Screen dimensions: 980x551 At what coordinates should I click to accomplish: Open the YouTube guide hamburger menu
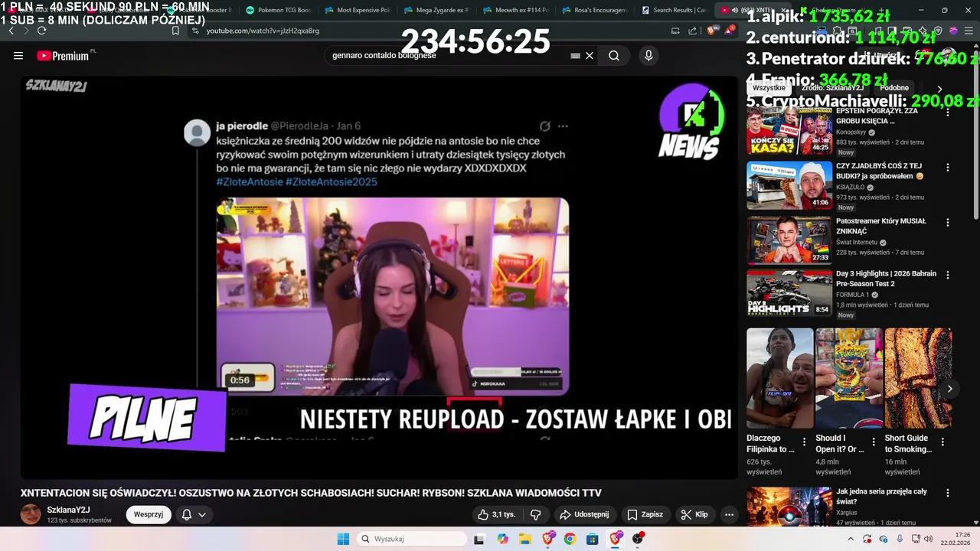(x=18, y=55)
